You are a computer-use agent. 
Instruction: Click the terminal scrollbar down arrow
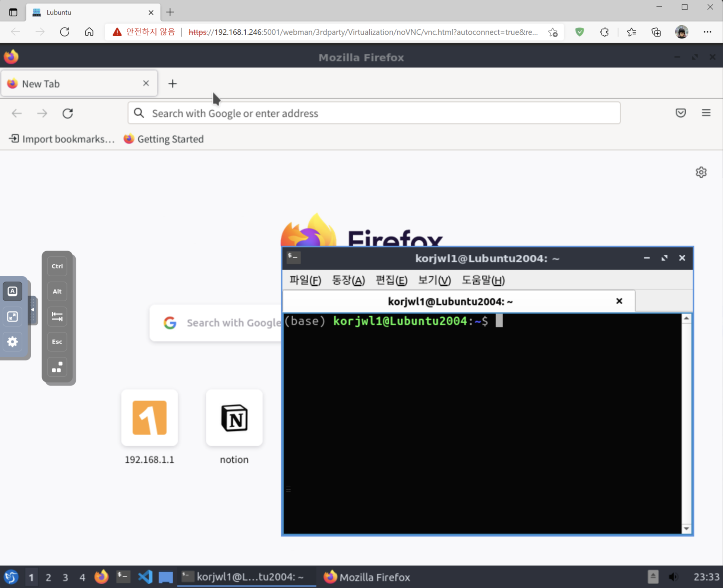click(686, 528)
